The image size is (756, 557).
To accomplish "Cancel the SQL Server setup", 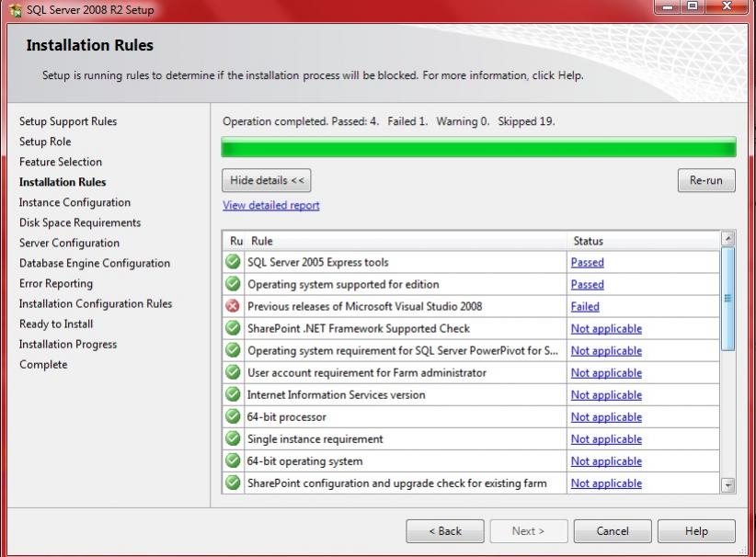I will (613, 531).
